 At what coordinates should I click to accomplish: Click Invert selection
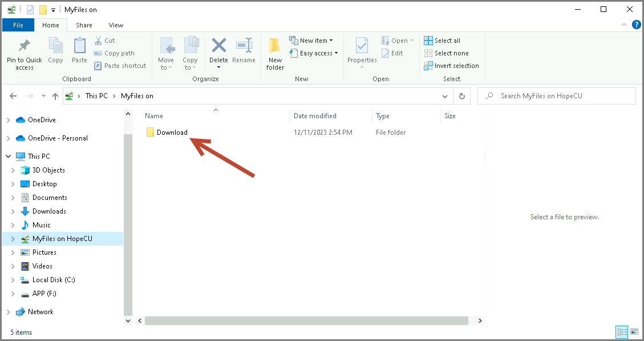click(451, 66)
